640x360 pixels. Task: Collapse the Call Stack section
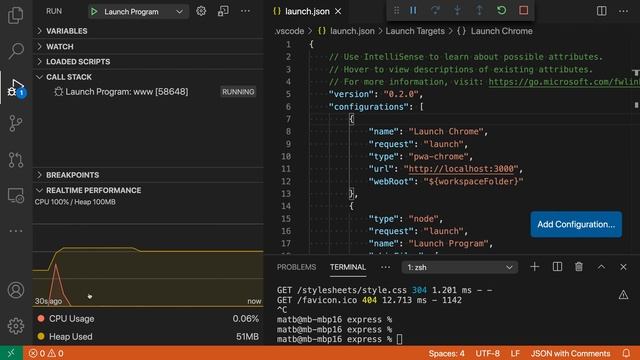coord(148,77)
